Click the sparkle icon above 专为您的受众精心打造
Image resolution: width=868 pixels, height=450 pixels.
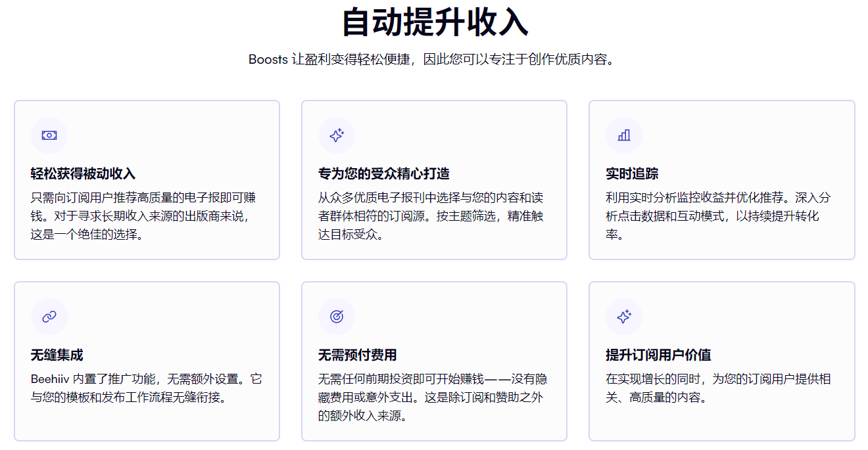(x=337, y=135)
